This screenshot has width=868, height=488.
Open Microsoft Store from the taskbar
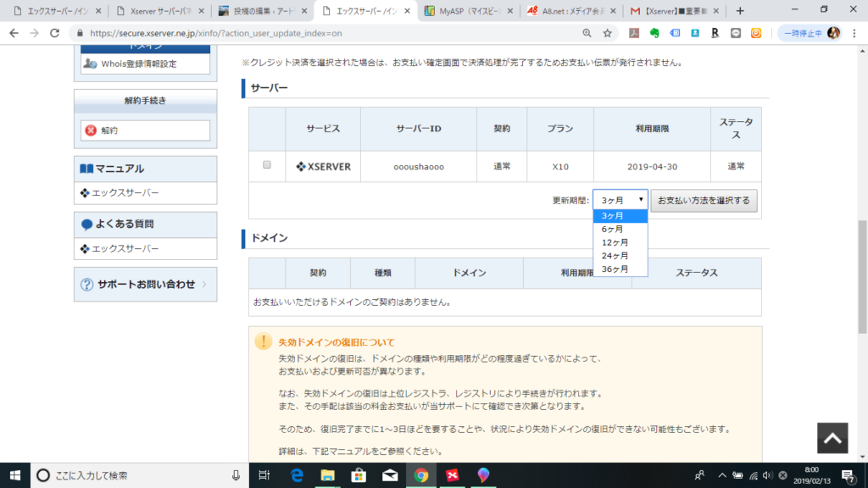tap(359, 475)
